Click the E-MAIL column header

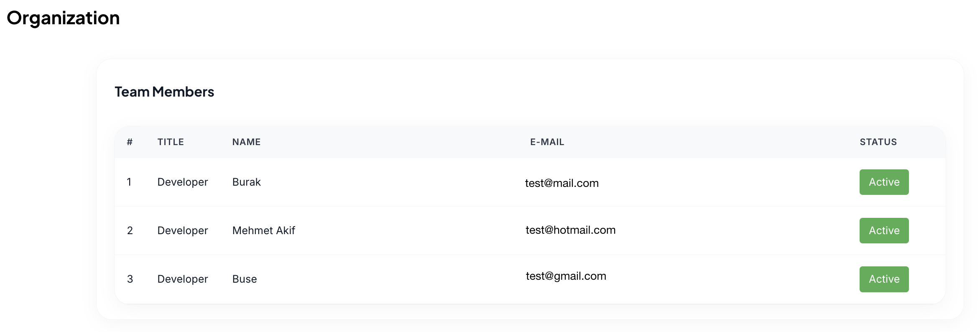tap(547, 142)
